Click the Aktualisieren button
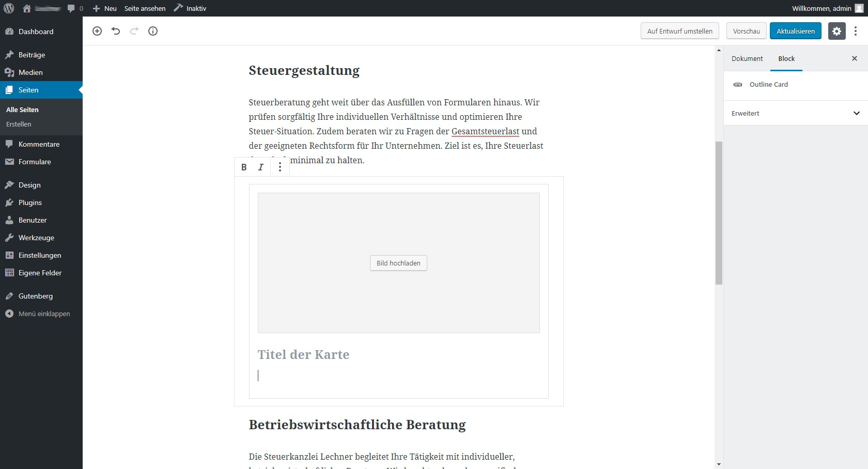Image resolution: width=868 pixels, height=469 pixels. [x=796, y=31]
